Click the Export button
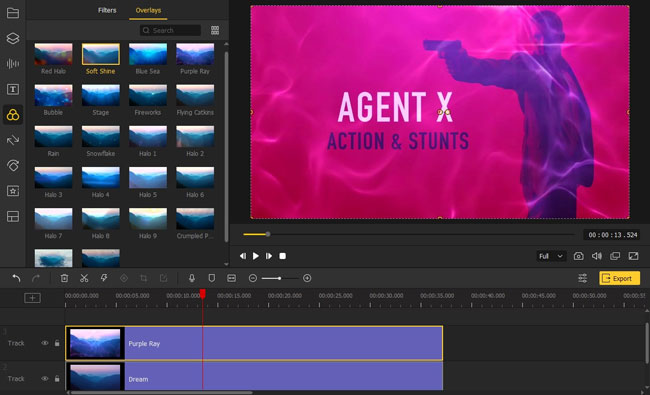Viewport: 650px width, 395px height. (619, 278)
